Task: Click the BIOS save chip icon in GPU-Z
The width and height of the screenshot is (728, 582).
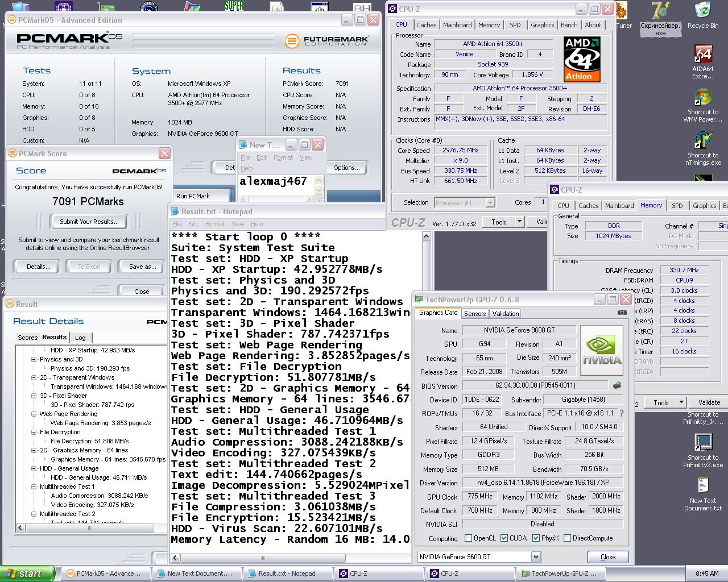Action: (617, 385)
